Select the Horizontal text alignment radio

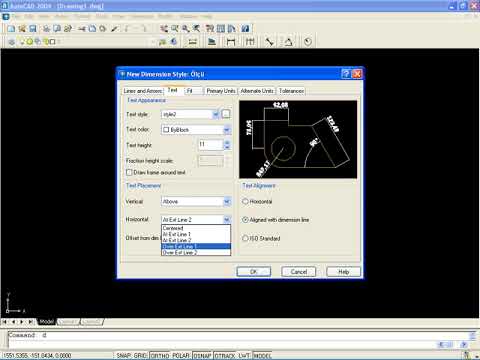pos(245,201)
